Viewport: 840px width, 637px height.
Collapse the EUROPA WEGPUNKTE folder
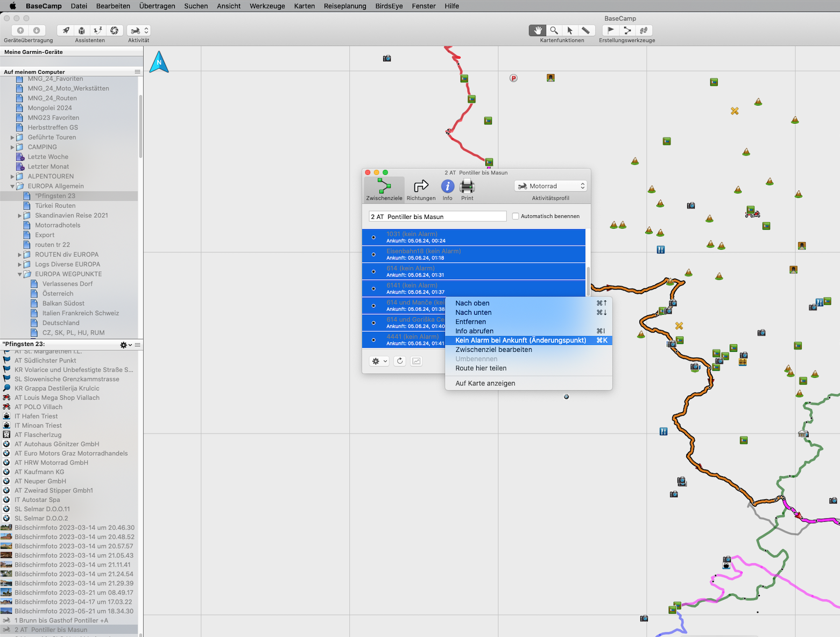[x=20, y=274]
